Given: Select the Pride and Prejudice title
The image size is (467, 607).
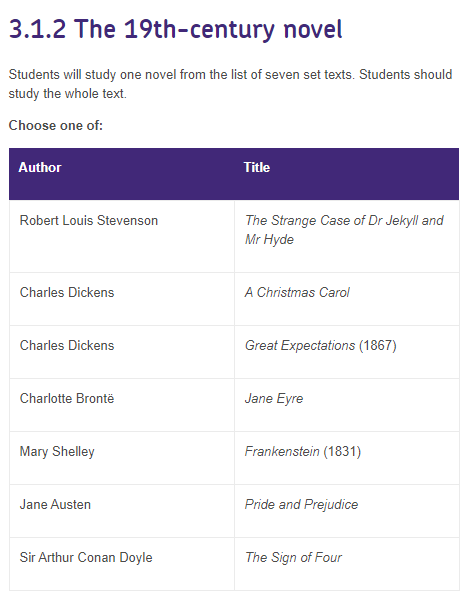Looking at the screenshot, I should coord(301,504).
